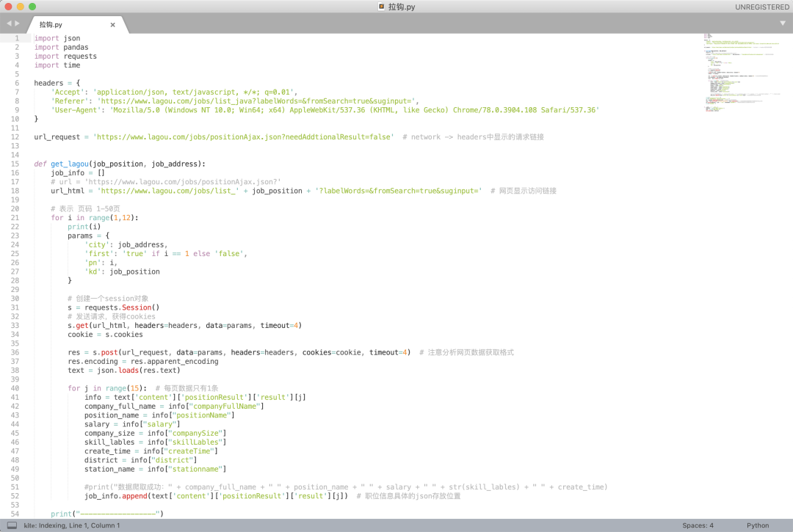
Task: Open the Python syntax selector
Action: [758, 525]
